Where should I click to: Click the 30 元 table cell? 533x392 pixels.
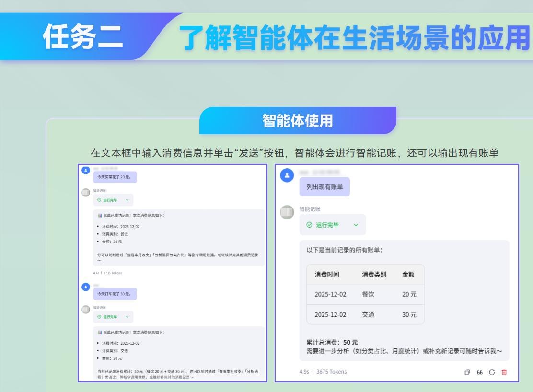(409, 315)
